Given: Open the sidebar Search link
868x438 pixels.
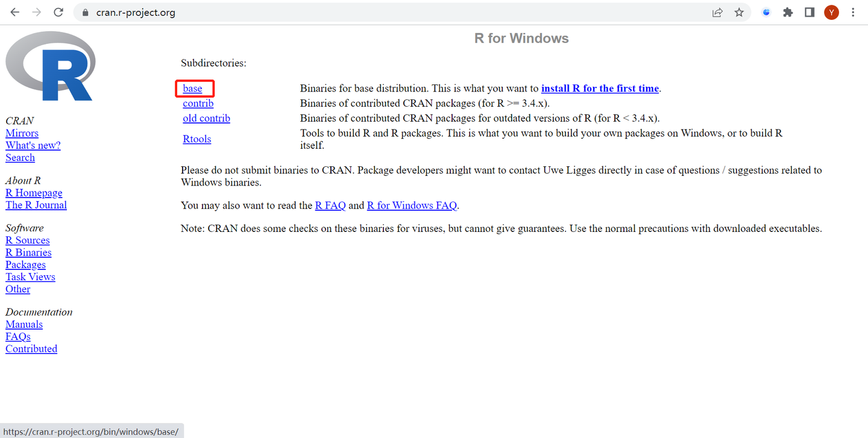Looking at the screenshot, I should 20,158.
